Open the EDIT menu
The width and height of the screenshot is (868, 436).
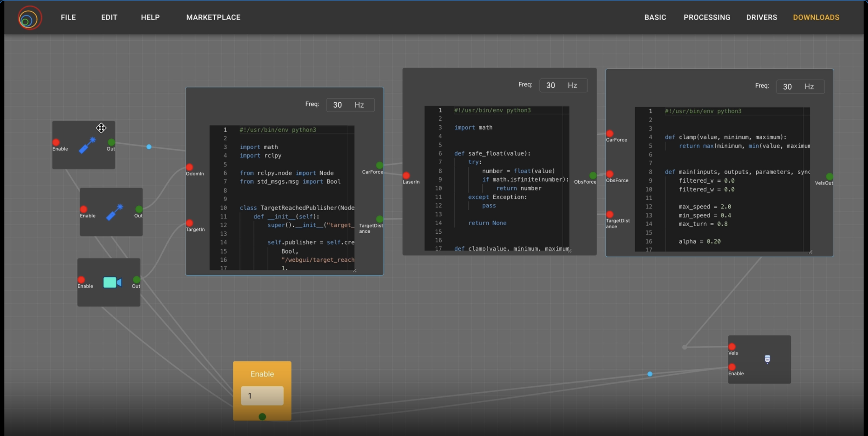pyautogui.click(x=109, y=17)
